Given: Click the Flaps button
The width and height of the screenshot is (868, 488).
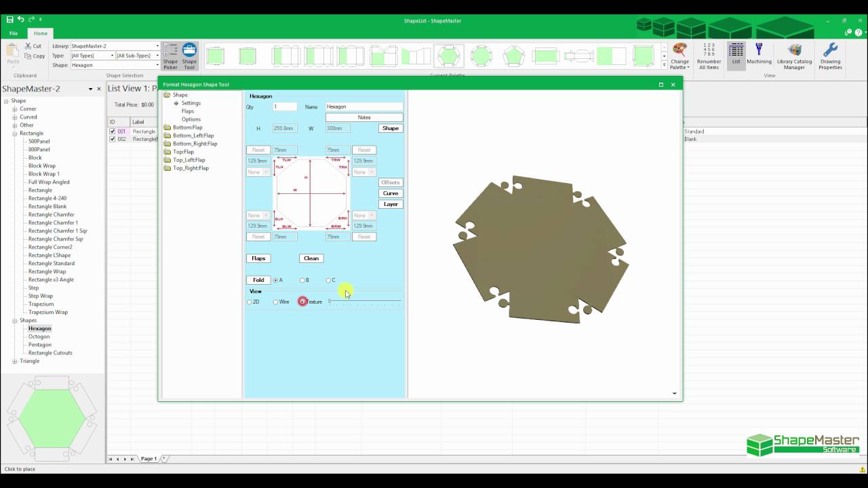Looking at the screenshot, I should coord(258,258).
